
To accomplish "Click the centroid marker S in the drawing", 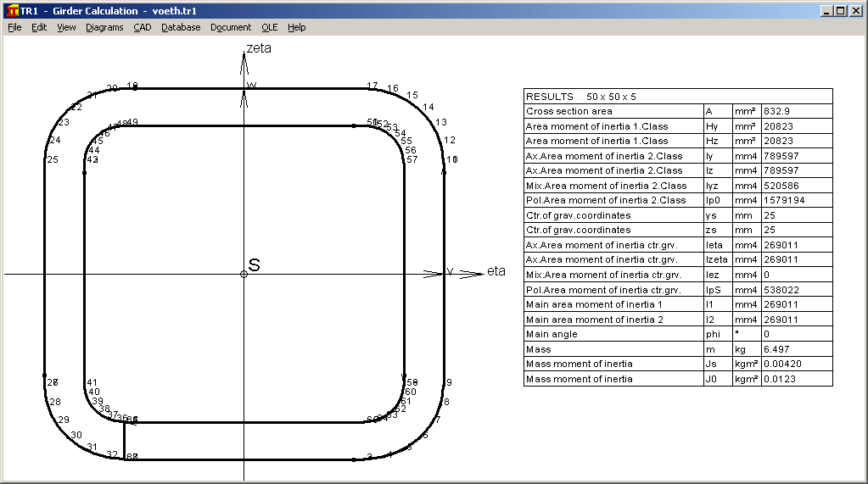I will coord(244,274).
